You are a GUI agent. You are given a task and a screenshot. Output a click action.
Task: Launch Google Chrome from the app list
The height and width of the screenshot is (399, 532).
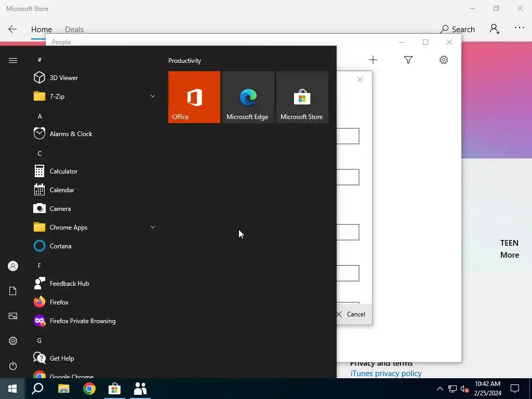(95, 374)
